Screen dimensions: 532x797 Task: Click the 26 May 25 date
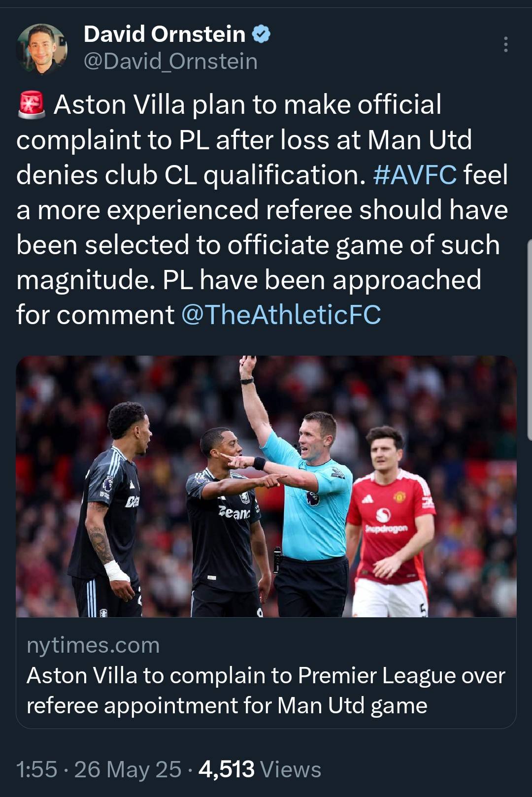(128, 769)
